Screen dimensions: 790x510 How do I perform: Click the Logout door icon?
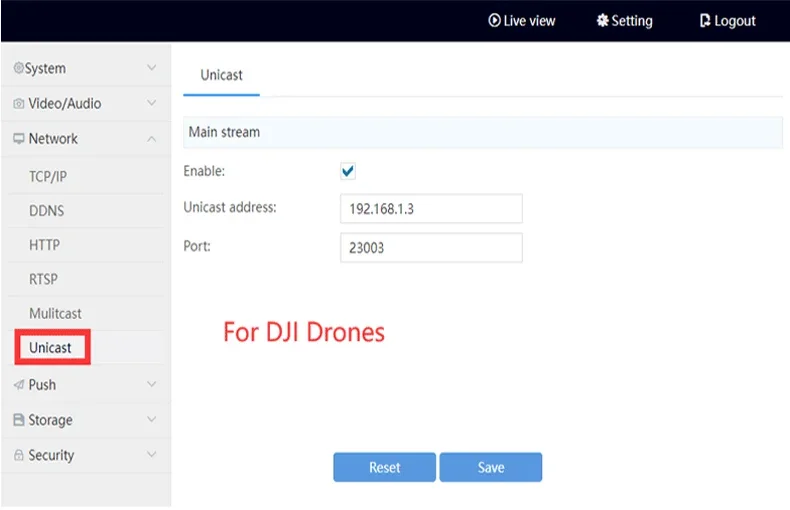point(705,20)
